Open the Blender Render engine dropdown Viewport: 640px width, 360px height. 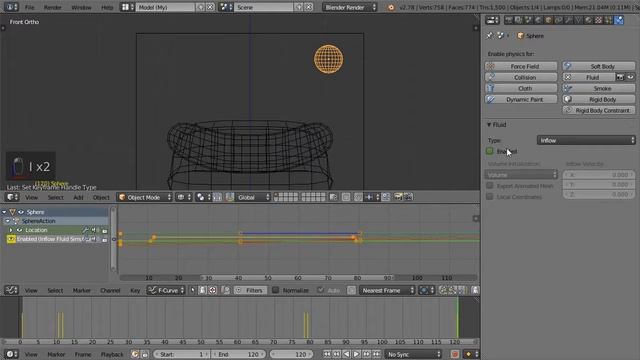pos(349,7)
